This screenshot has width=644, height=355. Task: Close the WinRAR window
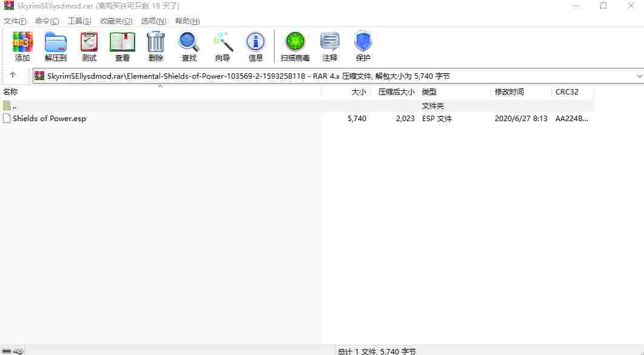[x=631, y=5]
